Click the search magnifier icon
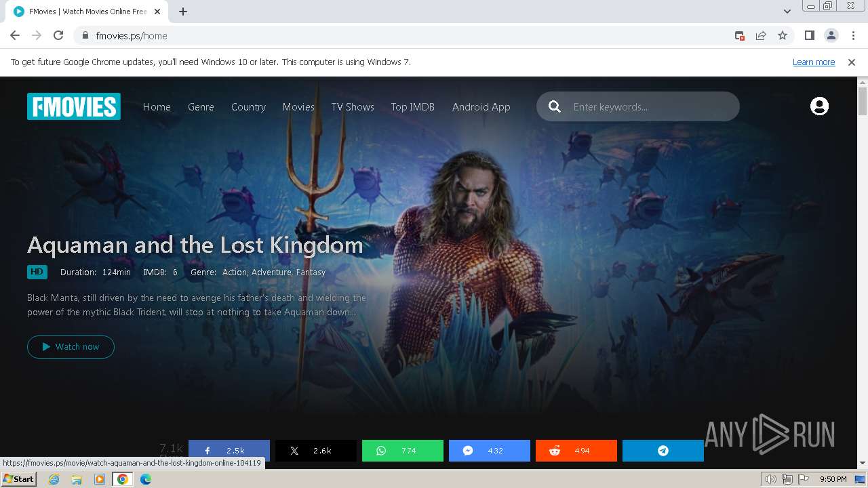 tap(555, 106)
